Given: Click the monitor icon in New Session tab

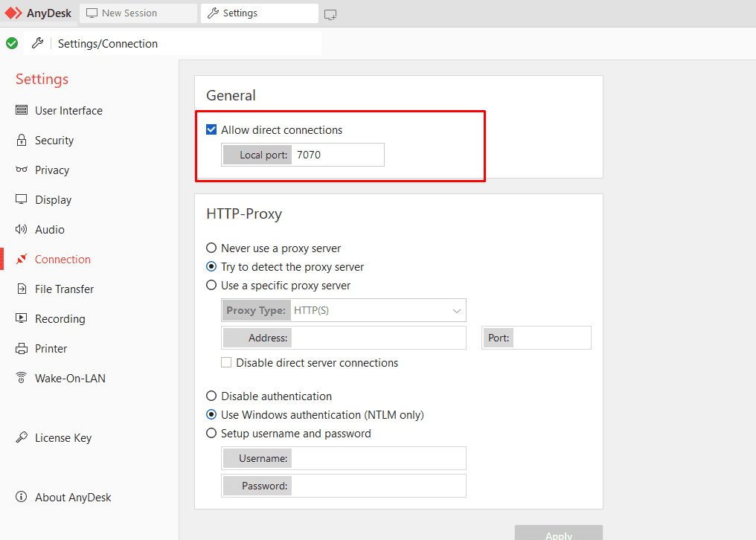Looking at the screenshot, I should coord(92,13).
